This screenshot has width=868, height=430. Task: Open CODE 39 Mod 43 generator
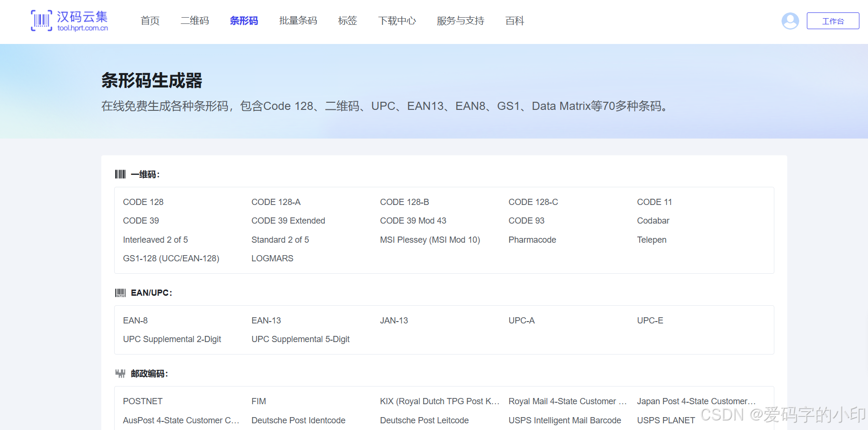pyautogui.click(x=413, y=221)
